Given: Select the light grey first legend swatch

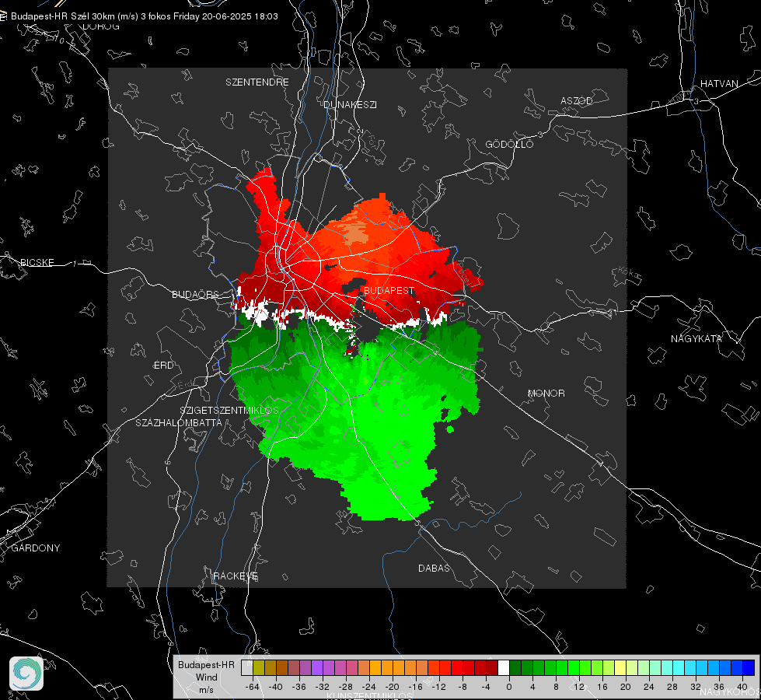Looking at the screenshot, I should coord(247,667).
